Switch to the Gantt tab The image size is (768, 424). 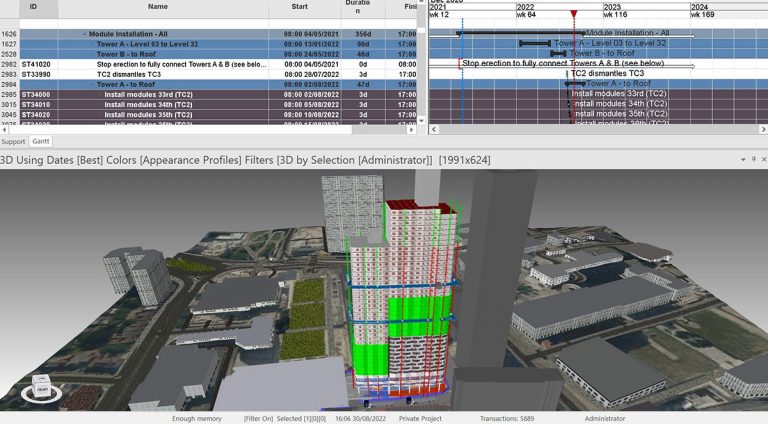click(41, 141)
